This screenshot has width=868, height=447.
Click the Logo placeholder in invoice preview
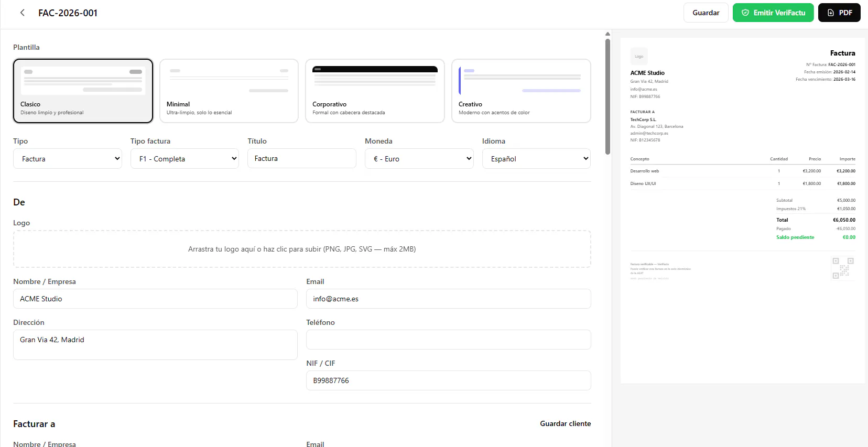click(x=639, y=56)
